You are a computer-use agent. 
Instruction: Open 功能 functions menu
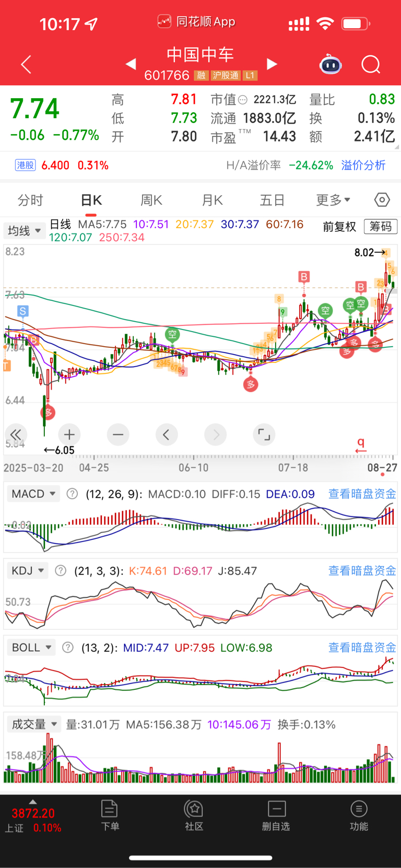pos(359,815)
